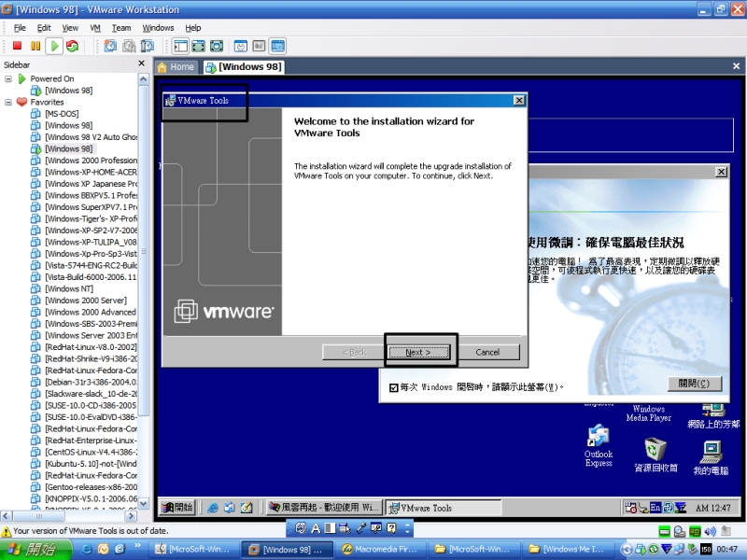Open Outlook Express desktop icon
This screenshot has height=560, width=747.
click(599, 446)
